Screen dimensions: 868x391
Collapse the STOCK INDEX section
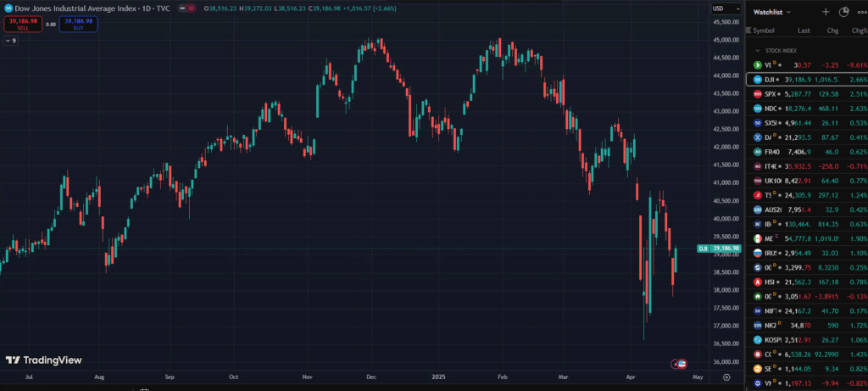(758, 50)
